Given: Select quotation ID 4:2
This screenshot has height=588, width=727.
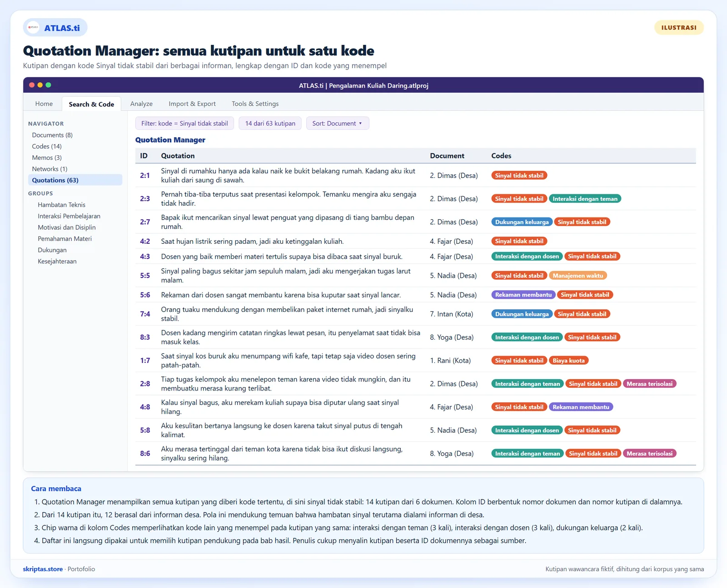Looking at the screenshot, I should coord(145,241).
